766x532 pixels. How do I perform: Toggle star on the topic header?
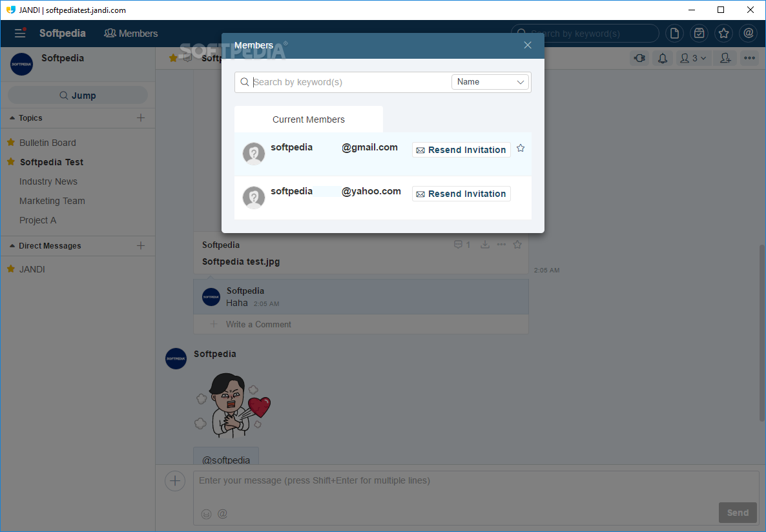coord(173,58)
